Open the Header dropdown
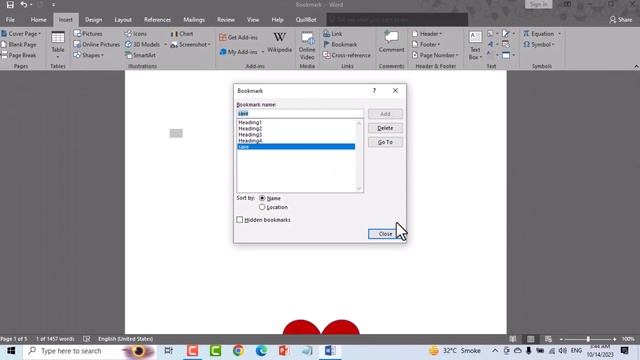 click(427, 34)
